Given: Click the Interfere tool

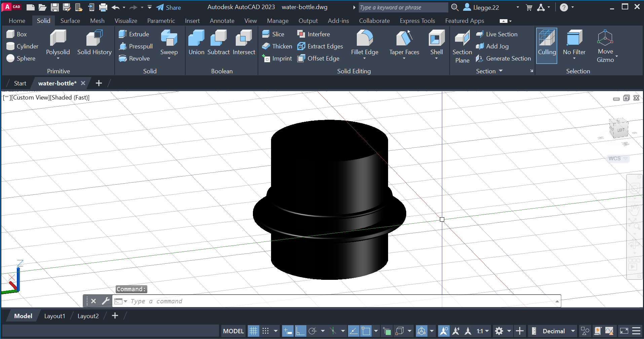Looking at the screenshot, I should [313, 34].
